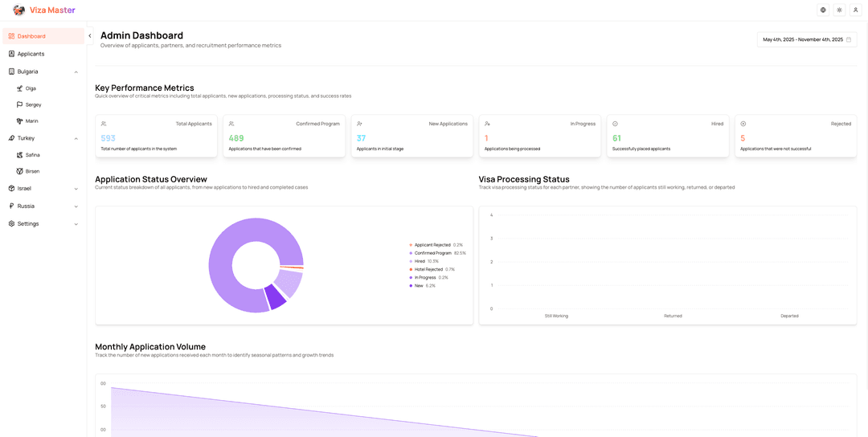The image size is (868, 437).
Task: Click the Departed axis label
Action: coord(789,316)
